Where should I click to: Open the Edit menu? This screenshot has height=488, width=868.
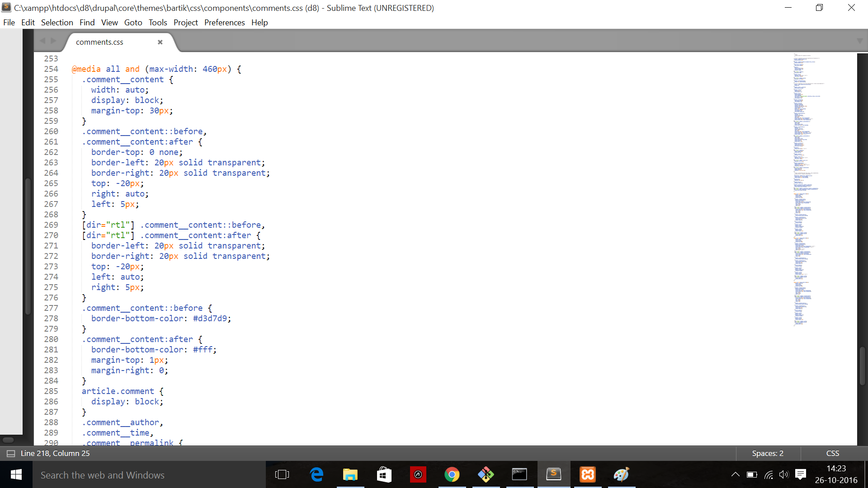point(28,23)
